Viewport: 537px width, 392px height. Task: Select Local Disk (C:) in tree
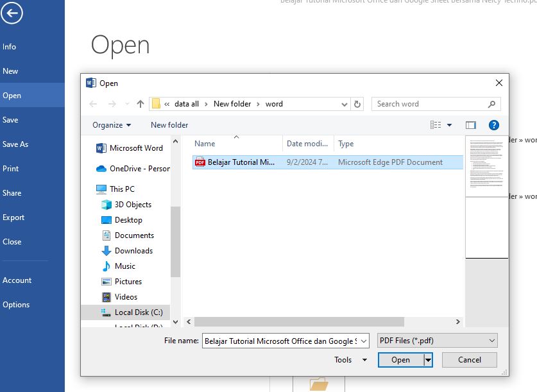[126, 312]
